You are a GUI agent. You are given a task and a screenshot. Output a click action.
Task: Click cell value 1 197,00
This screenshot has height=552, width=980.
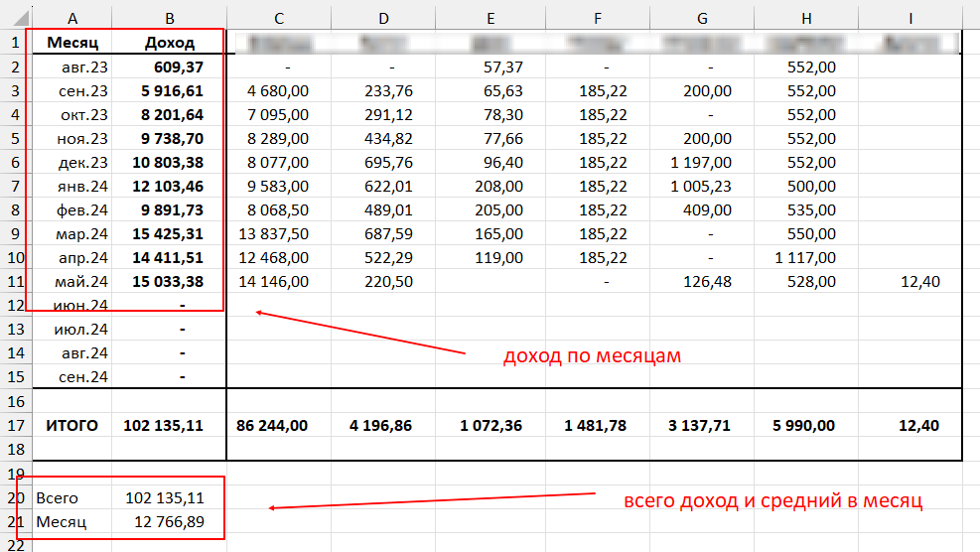(702, 162)
